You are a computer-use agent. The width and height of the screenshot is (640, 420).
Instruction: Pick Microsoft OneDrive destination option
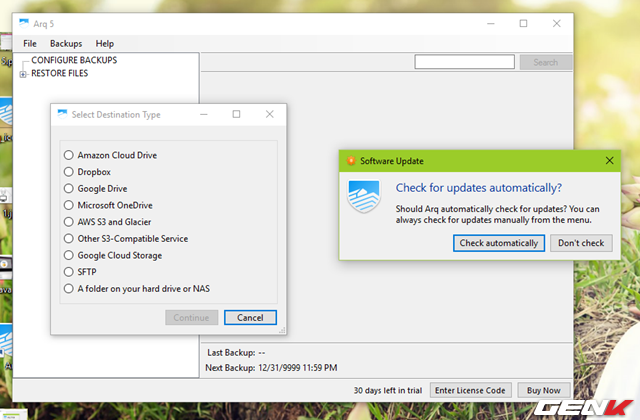pyautogui.click(x=69, y=205)
